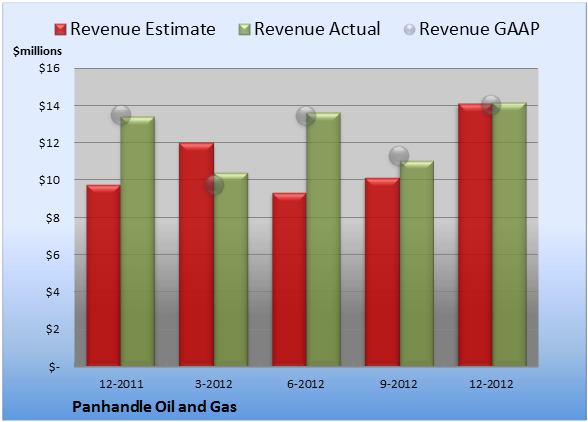588x422 pixels.
Task: Click the '3-2012' x-axis label
Action: (214, 384)
